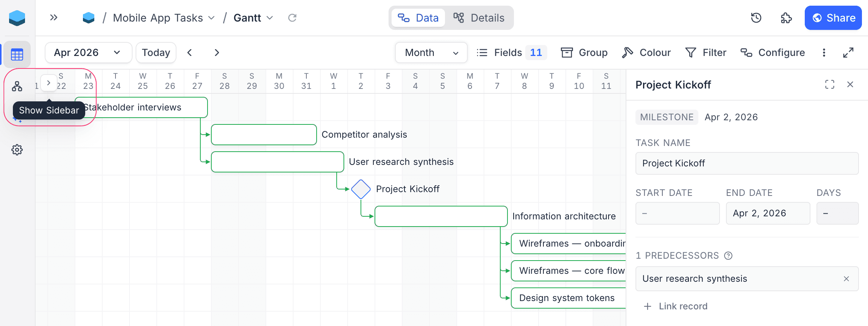Expand Gantt view to fullscreen
This screenshot has width=868, height=326.
pos(848,53)
